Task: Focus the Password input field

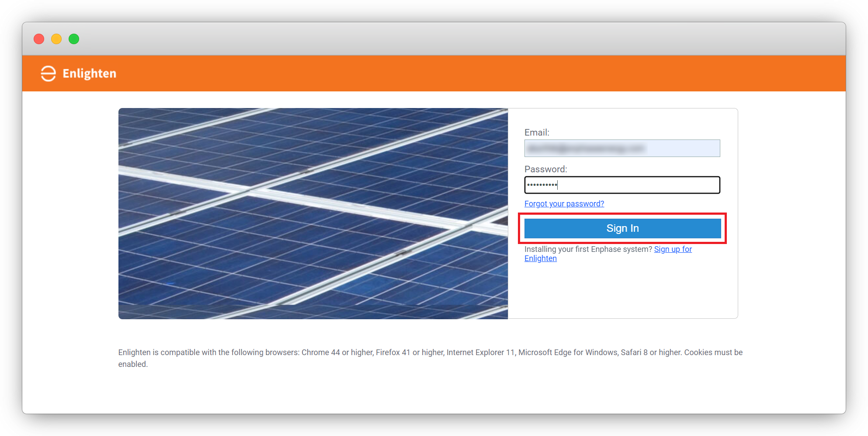Action: tap(622, 185)
